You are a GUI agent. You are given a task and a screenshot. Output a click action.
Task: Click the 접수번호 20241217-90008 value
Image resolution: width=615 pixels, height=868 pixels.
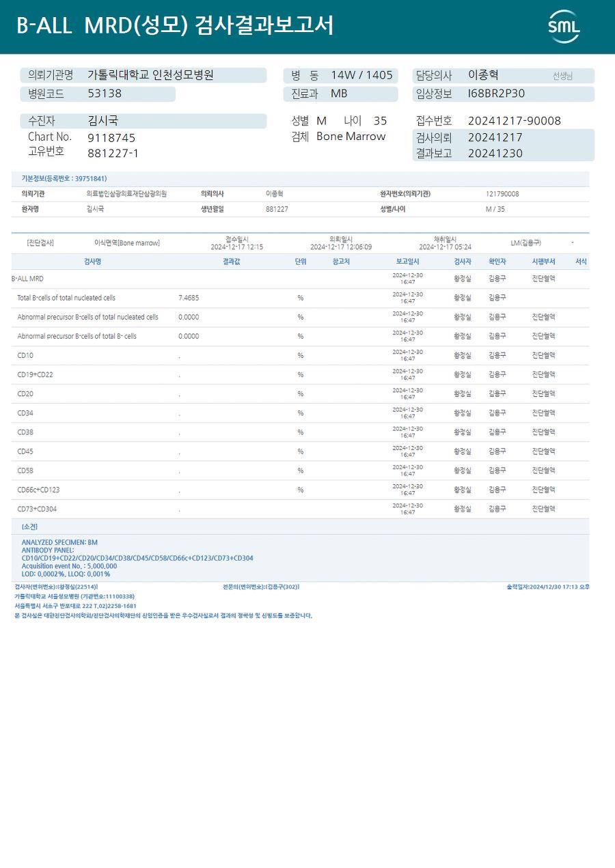tap(514, 121)
